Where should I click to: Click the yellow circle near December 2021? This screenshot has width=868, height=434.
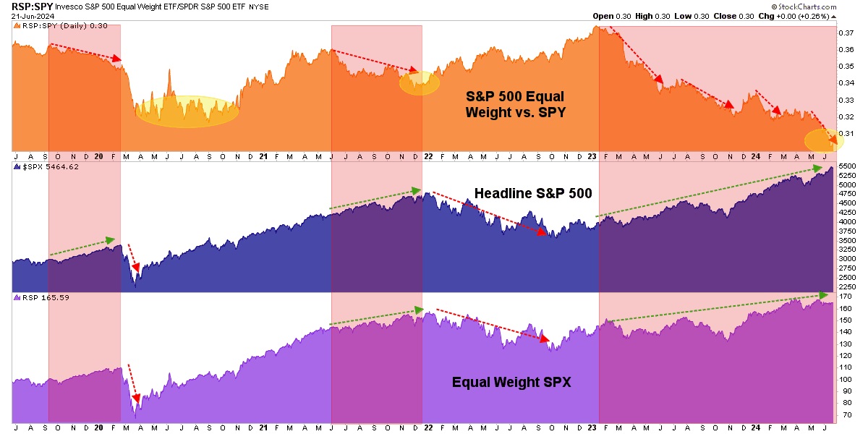pyautogui.click(x=420, y=83)
